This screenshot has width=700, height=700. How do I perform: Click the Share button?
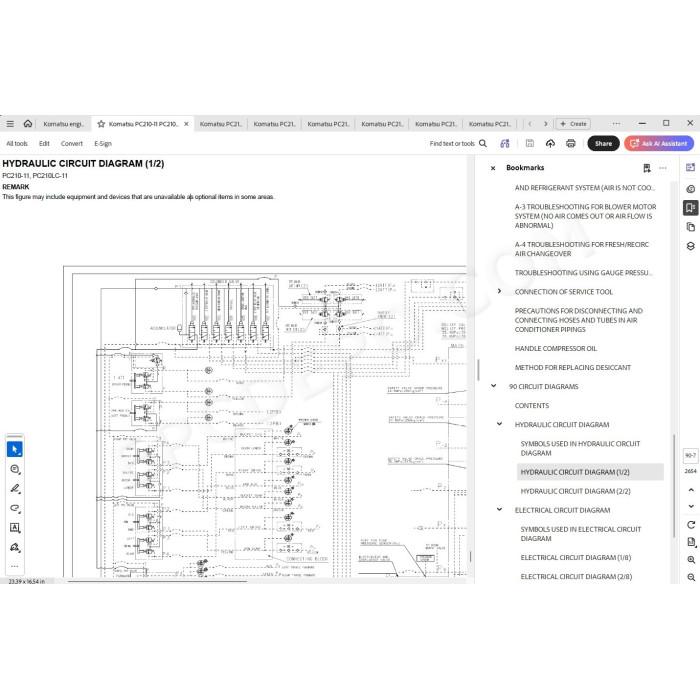coord(603,143)
